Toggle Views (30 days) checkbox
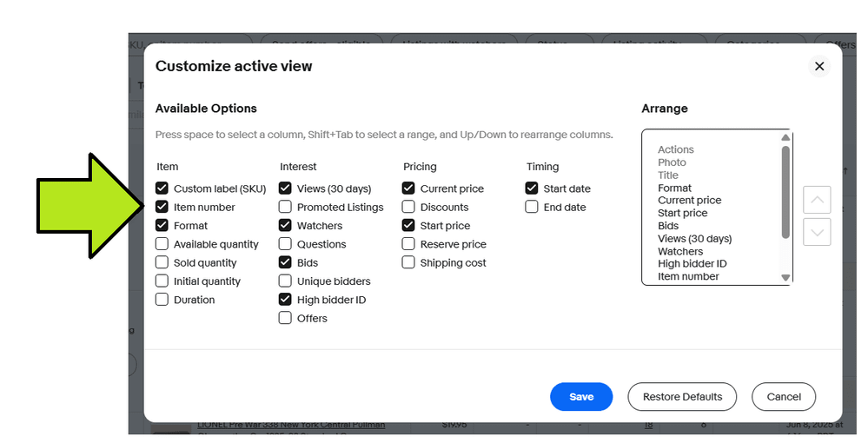This screenshot has width=868, height=443. click(285, 188)
